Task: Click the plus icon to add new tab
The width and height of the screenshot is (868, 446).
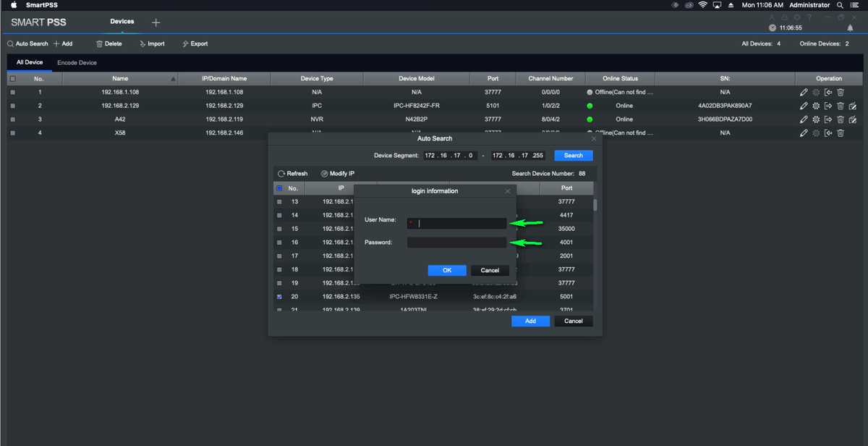Action: pyautogui.click(x=156, y=22)
